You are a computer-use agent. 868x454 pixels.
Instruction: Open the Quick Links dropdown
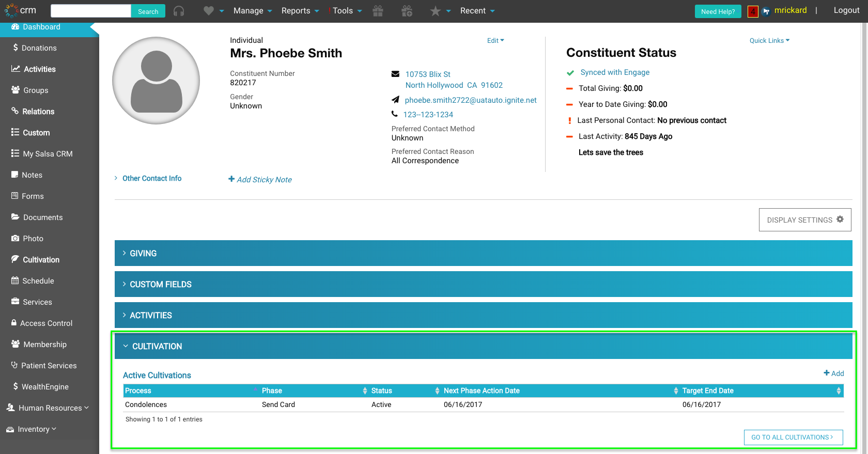769,40
